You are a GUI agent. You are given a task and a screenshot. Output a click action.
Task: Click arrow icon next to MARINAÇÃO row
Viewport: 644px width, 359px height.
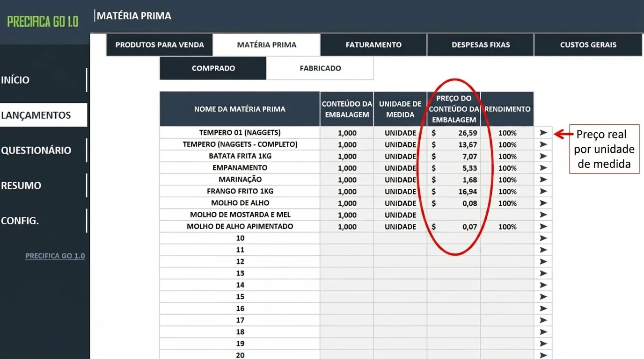point(543,179)
